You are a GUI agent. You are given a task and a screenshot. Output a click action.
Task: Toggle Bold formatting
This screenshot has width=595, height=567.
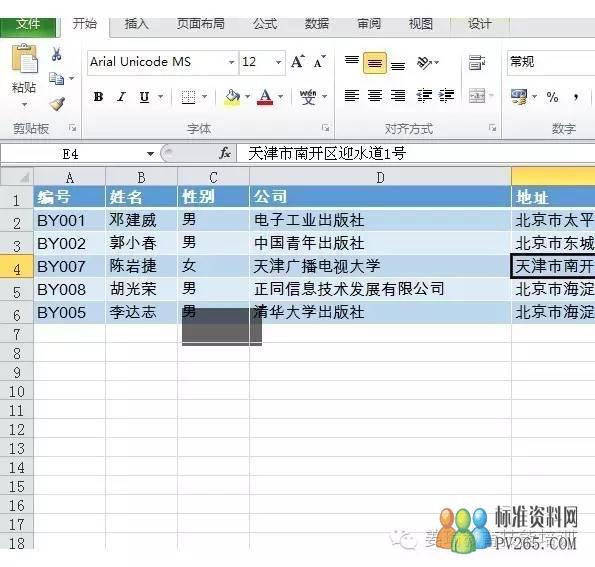98,97
